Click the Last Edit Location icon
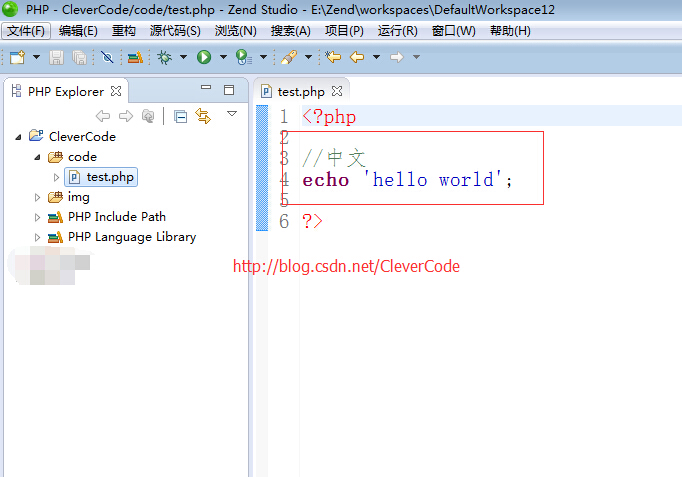The image size is (682, 477). [x=333, y=57]
